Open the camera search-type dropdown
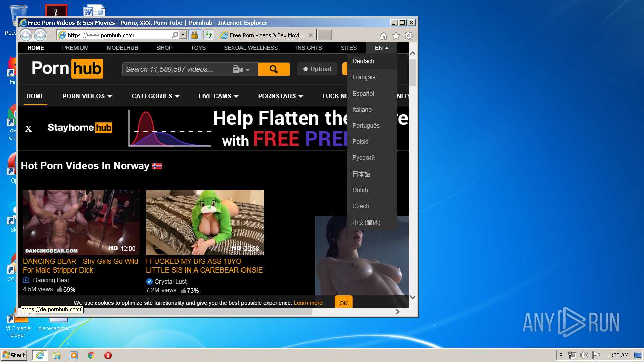This screenshot has height=362, width=644. 242,70
